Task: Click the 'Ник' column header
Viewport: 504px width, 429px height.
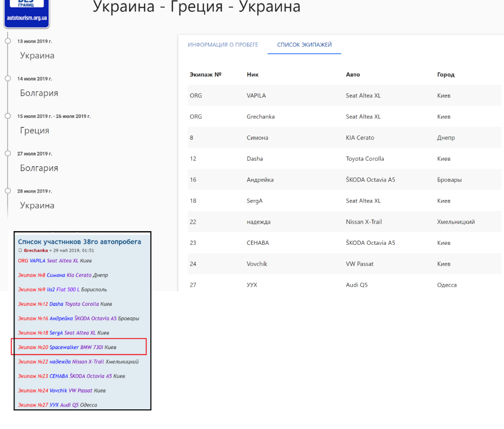Action: (253, 75)
